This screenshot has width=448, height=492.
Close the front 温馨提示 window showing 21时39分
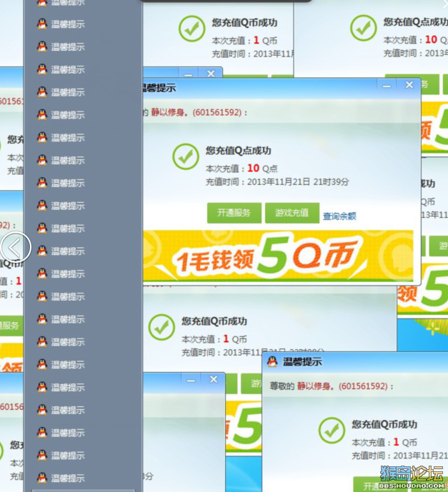(409, 85)
